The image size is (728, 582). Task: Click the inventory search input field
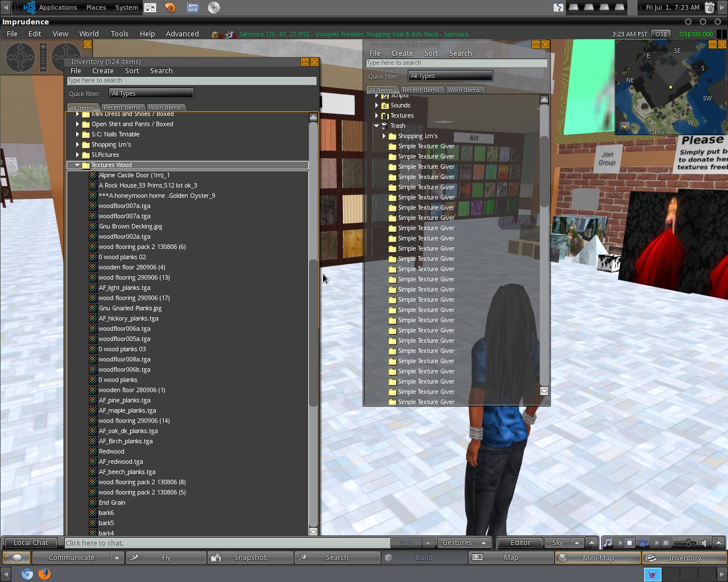(192, 80)
